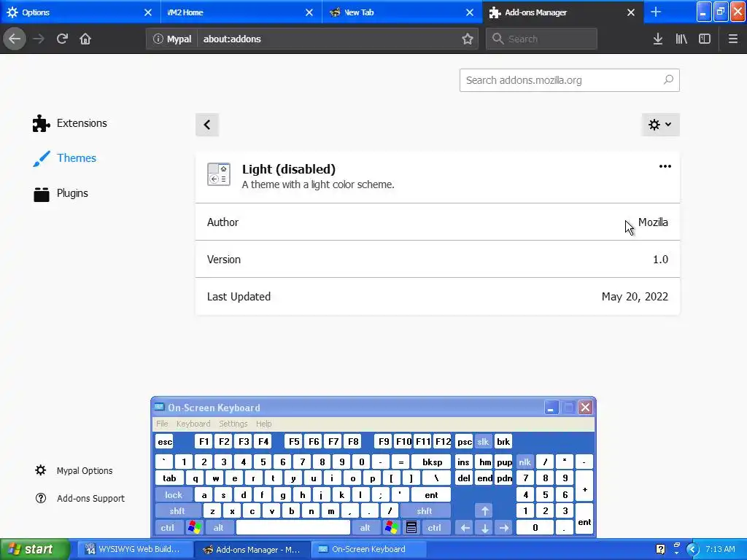747x560 pixels.
Task: Click the tray help question icon
Action: [660, 549]
